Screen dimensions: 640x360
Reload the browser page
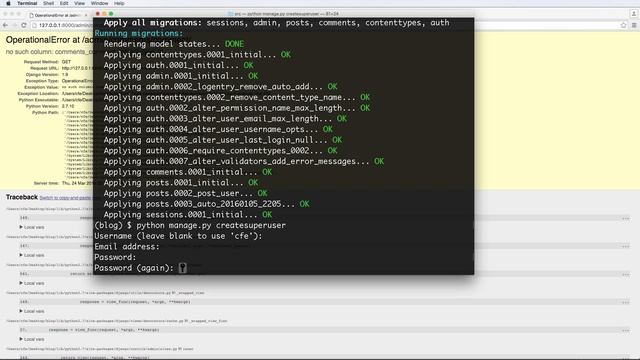click(x=24, y=25)
